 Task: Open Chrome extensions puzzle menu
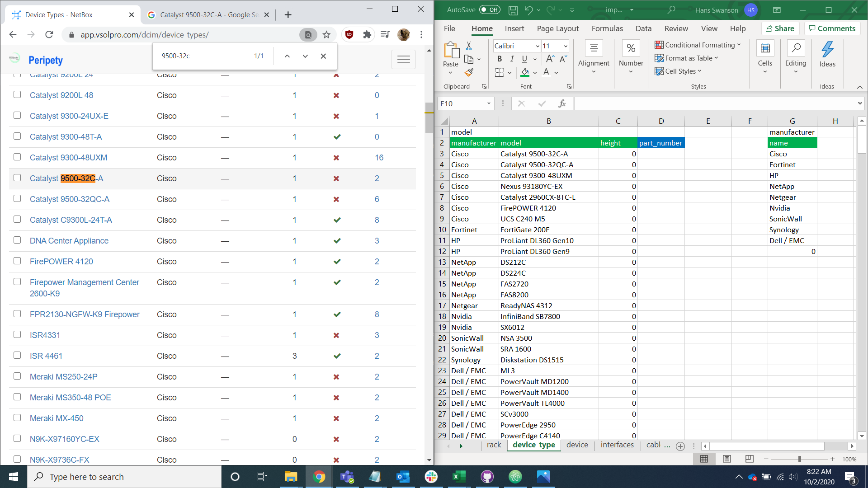(x=367, y=34)
